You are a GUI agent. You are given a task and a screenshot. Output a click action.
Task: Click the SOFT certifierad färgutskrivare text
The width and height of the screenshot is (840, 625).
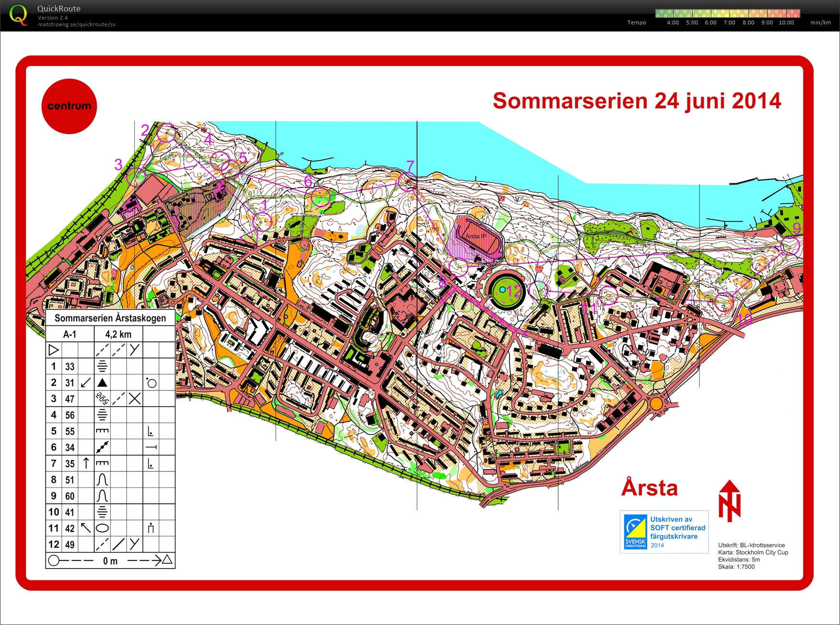(677, 532)
